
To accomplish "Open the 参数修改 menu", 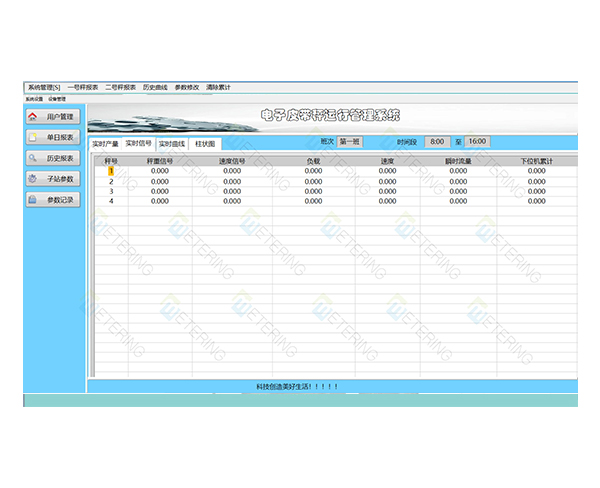I will pos(187,87).
